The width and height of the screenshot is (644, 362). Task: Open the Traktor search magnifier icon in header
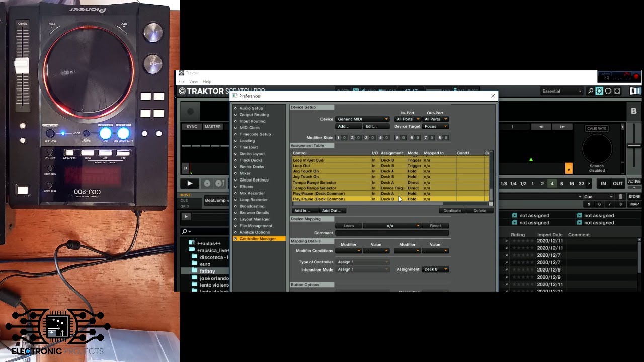click(591, 91)
